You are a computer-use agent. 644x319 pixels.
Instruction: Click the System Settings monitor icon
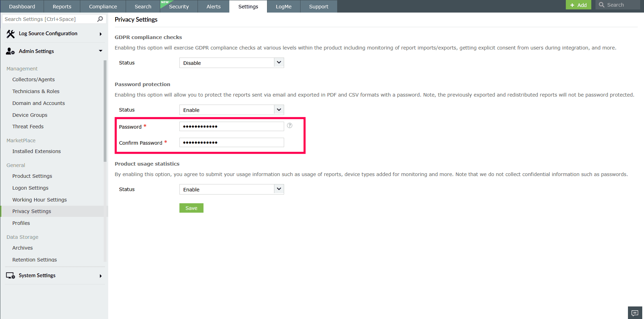pyautogui.click(x=10, y=275)
